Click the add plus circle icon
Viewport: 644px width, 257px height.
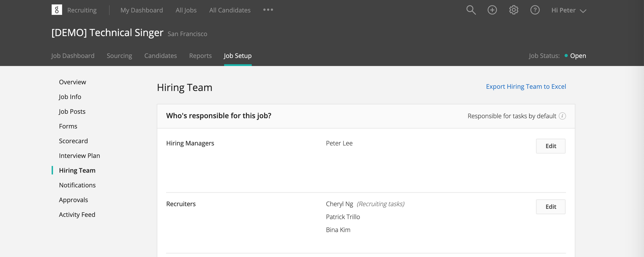coord(492,10)
